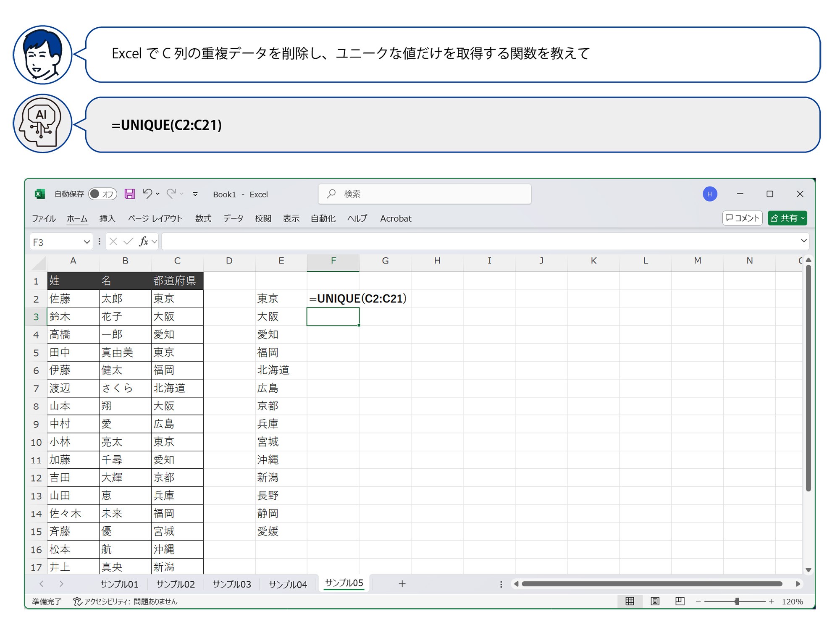Click the 検索 search box
Image resolution: width=840 pixels, height=630 pixels.
coord(425,194)
